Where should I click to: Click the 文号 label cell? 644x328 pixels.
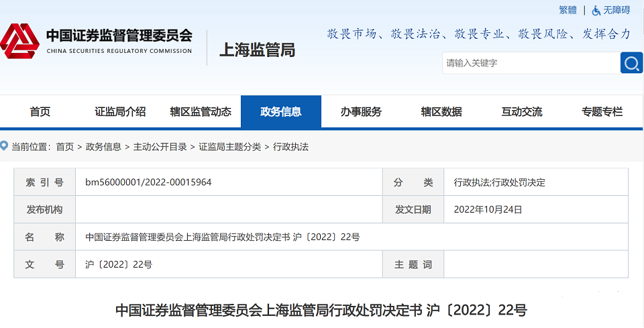pos(45,264)
